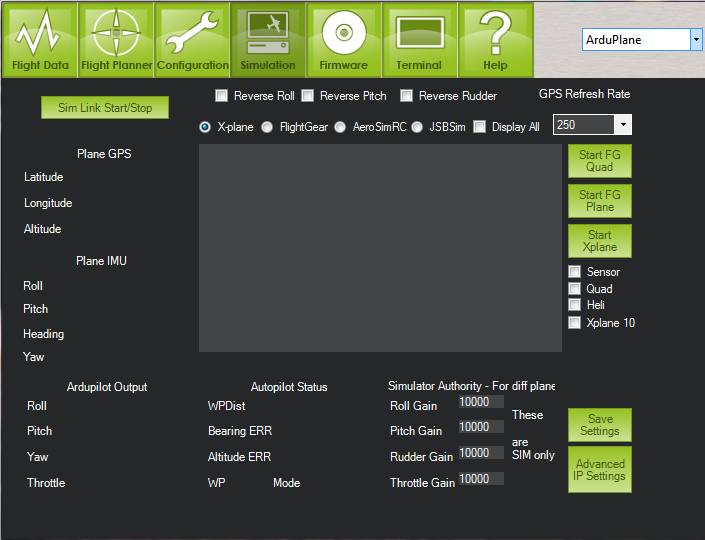Open the Terminal toolbar icon
Viewport: 705px width, 540px height.
click(x=418, y=39)
